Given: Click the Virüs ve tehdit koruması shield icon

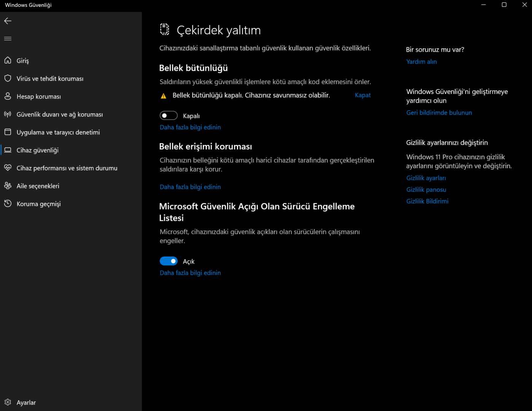Looking at the screenshot, I should [8, 78].
